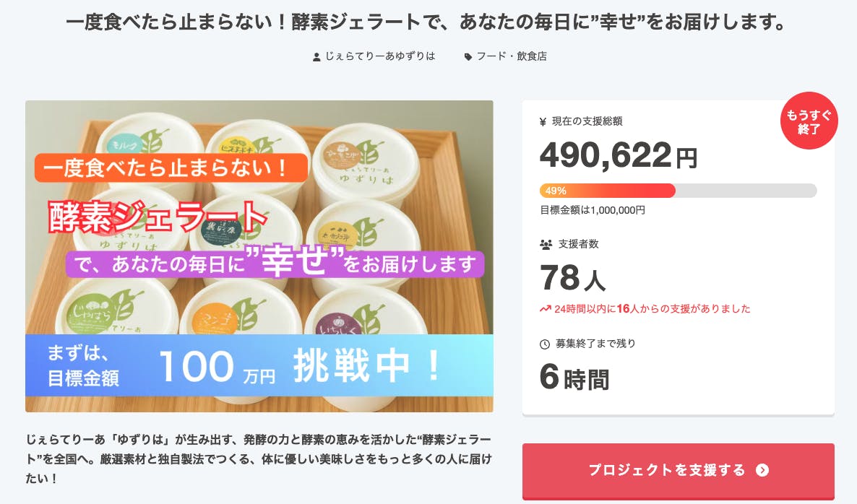Click the project title headline text
The width and height of the screenshot is (857, 504).
(426, 24)
